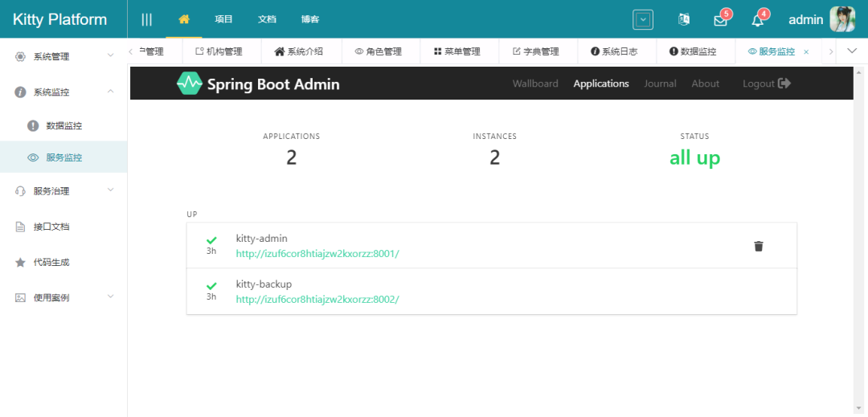Select 接口文档 in the sidebar
868x417 pixels.
(x=63, y=227)
